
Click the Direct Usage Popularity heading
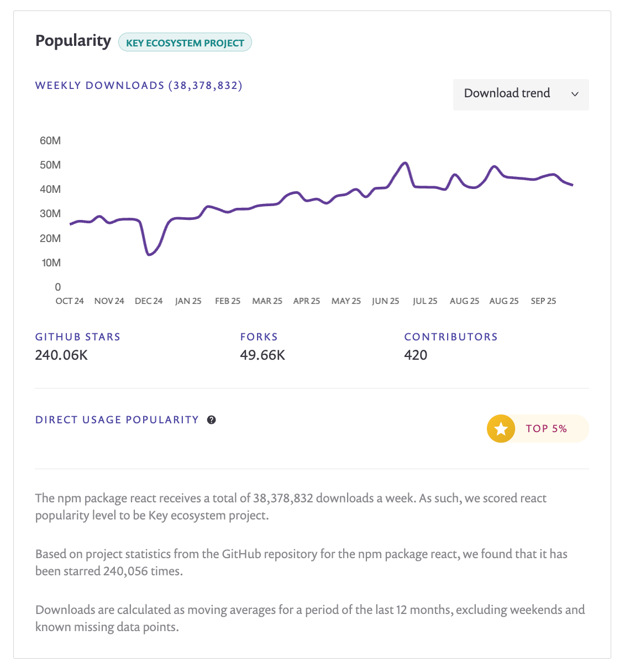[117, 420]
